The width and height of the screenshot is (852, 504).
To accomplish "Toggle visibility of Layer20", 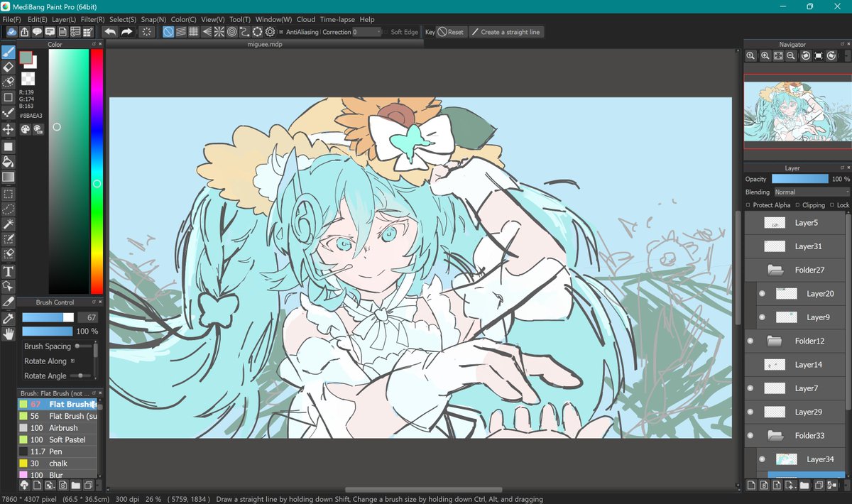I will tap(763, 293).
